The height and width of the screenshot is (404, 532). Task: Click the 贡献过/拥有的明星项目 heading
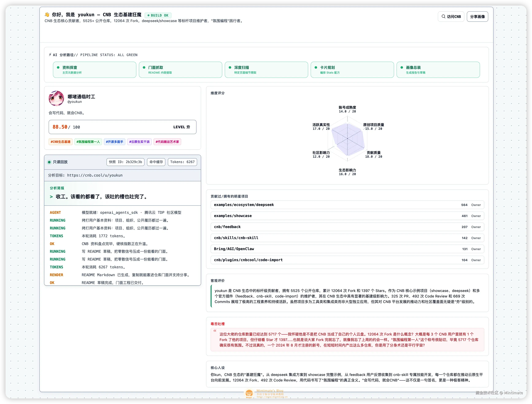(229, 196)
